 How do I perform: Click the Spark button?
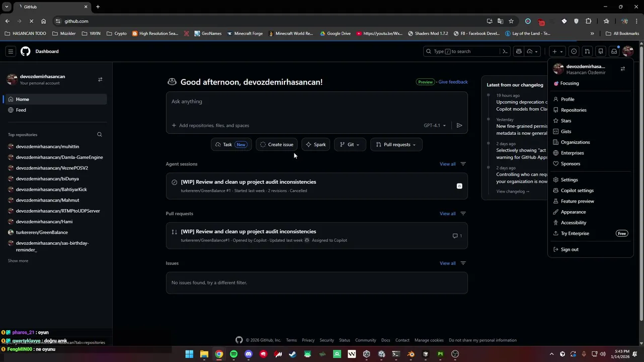coord(315,145)
